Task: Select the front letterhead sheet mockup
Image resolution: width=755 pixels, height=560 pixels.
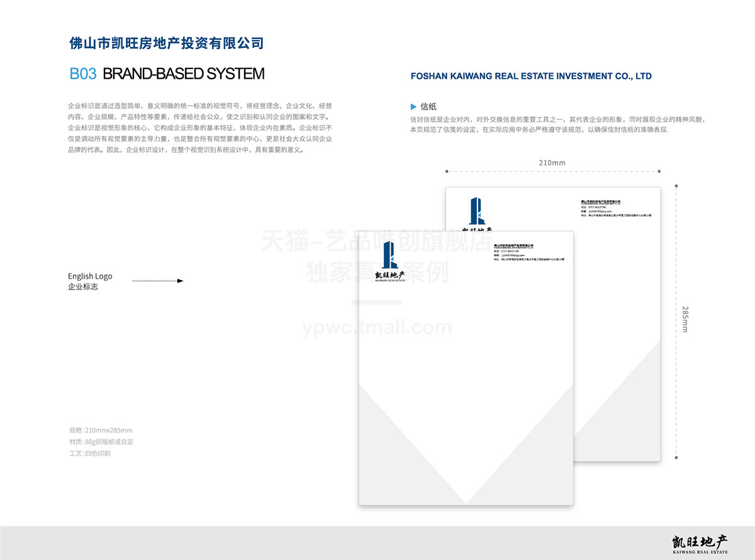Action: click(x=466, y=368)
